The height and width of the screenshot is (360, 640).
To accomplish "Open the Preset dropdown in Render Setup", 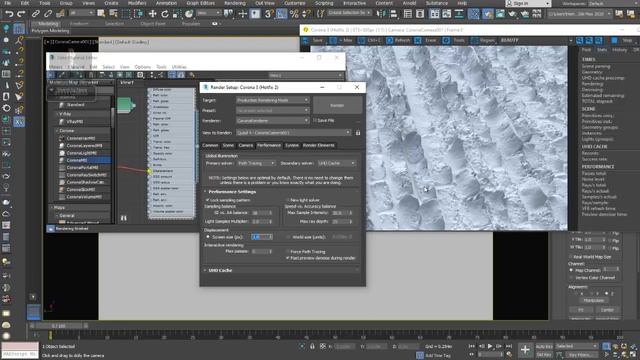I will (273, 110).
